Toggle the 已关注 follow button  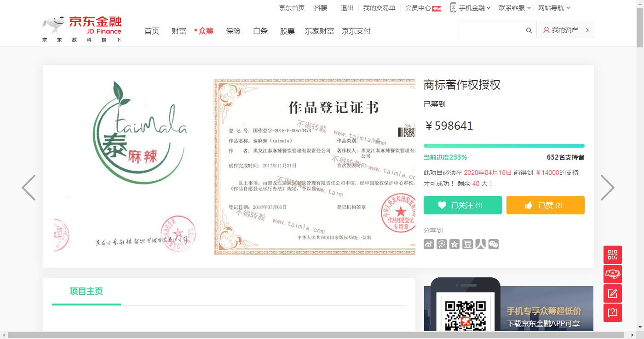coord(462,205)
